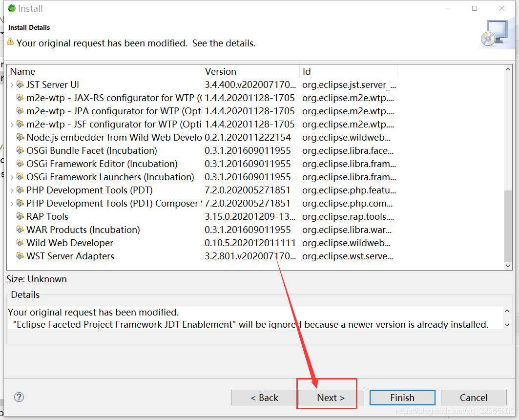Click the WAR Products feature icon

click(20, 230)
